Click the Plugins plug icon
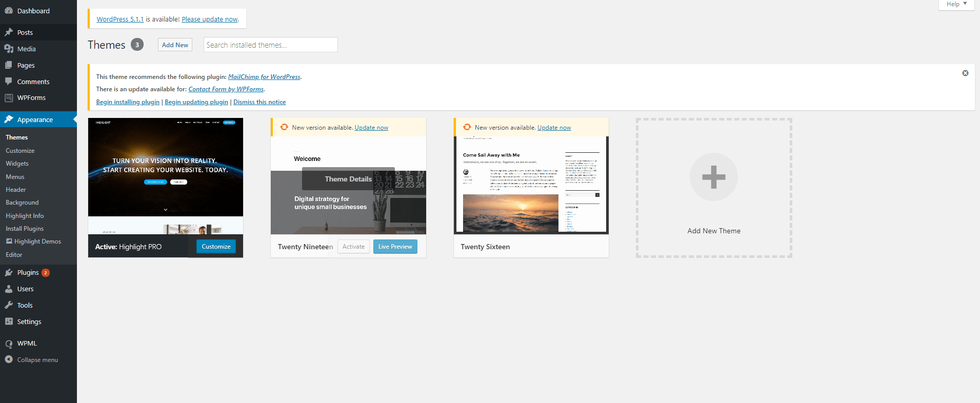This screenshot has width=980, height=403. click(x=9, y=273)
